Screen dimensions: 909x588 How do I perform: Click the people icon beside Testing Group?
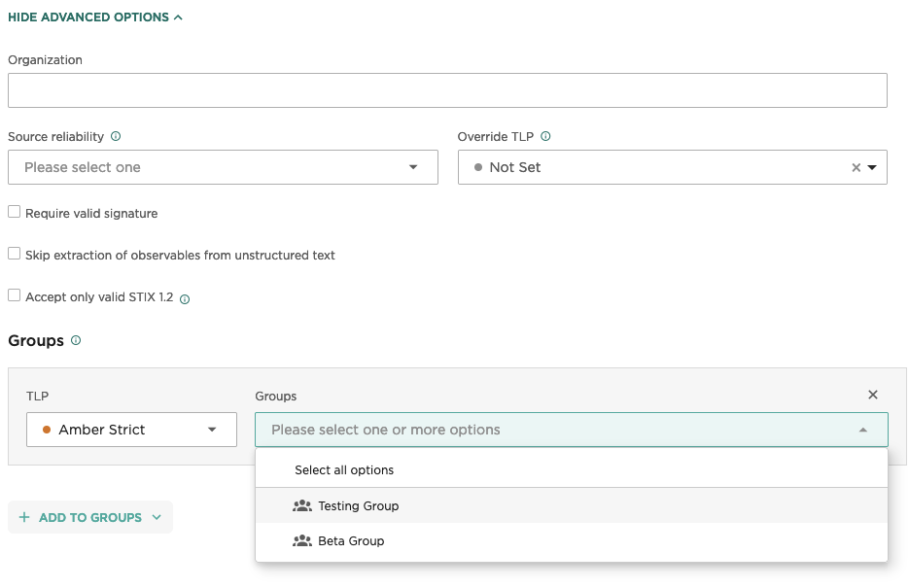(304, 505)
